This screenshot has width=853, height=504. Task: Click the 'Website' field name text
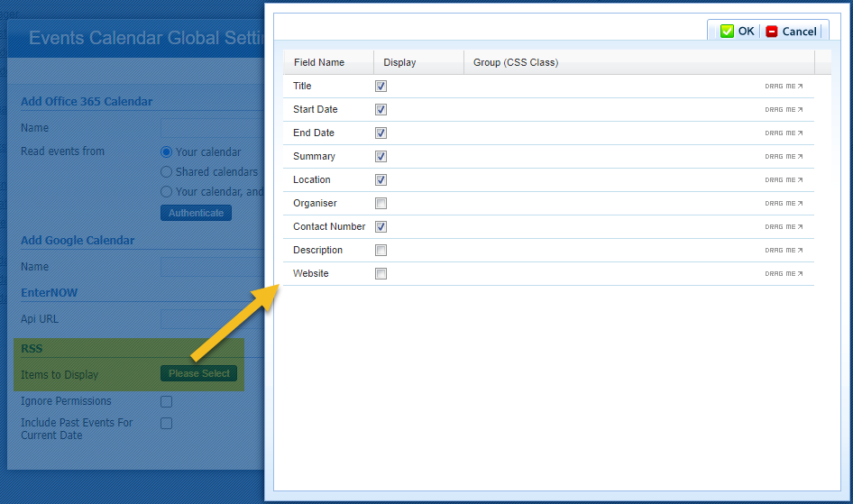(310, 273)
